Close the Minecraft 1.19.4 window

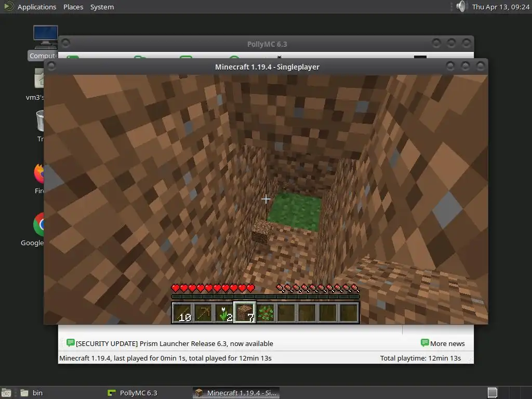[x=480, y=66]
